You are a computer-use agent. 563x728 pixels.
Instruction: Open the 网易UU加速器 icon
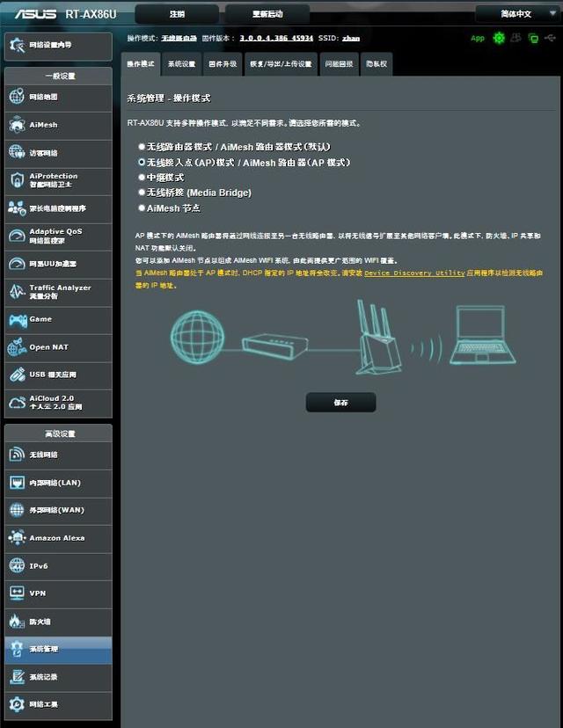point(17,264)
